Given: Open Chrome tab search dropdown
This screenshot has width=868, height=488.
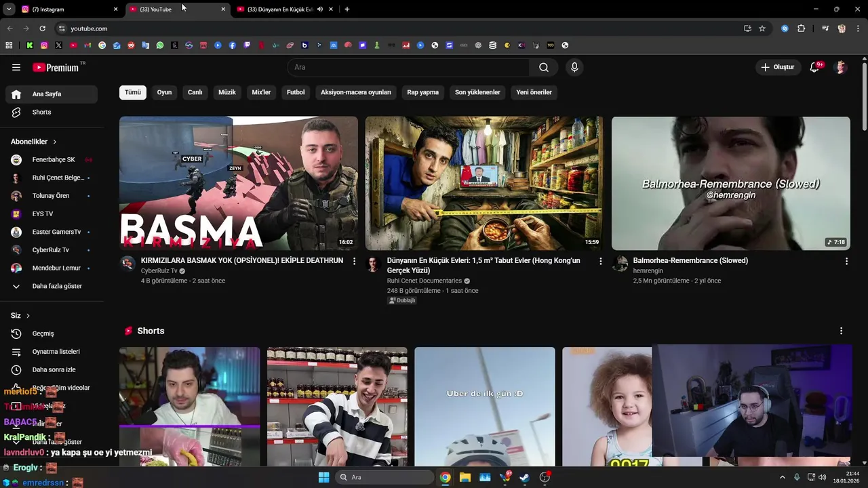Looking at the screenshot, I should (x=9, y=9).
